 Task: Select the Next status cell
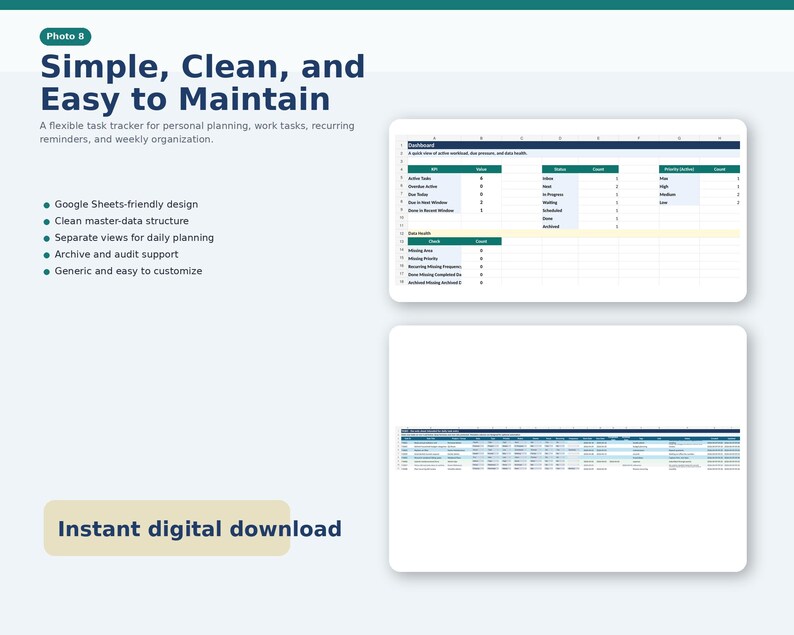tap(560, 186)
